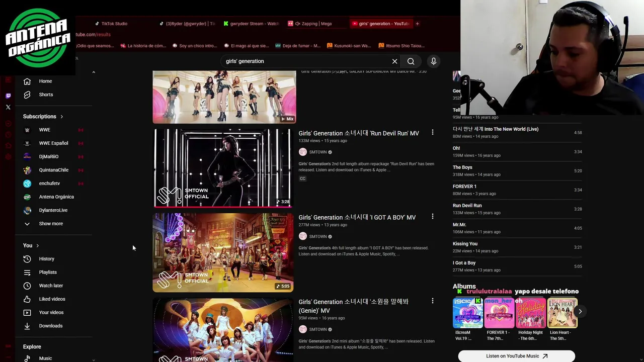Image resolution: width=644 pixels, height=362 pixels.
Task: Play the Genie MV thumbnail
Action: (x=223, y=330)
